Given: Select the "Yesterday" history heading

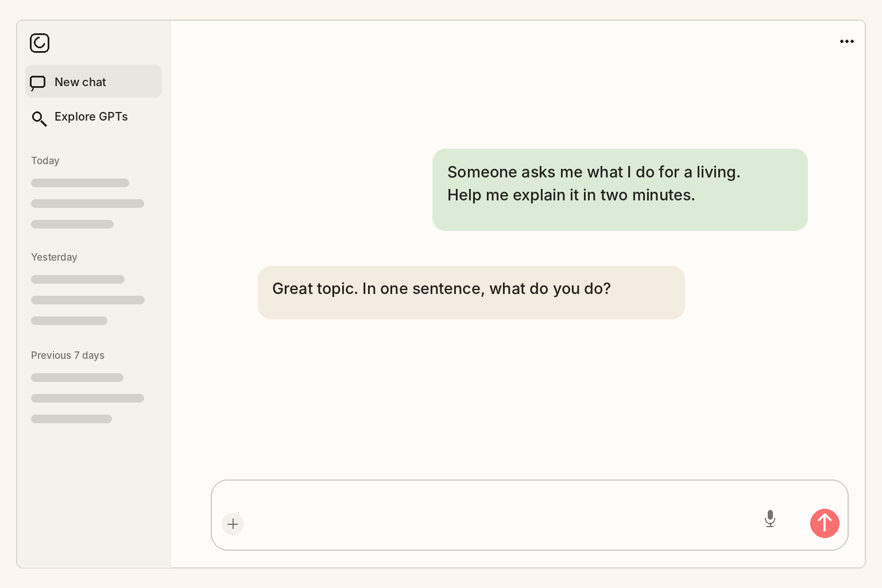Looking at the screenshot, I should (x=54, y=257).
